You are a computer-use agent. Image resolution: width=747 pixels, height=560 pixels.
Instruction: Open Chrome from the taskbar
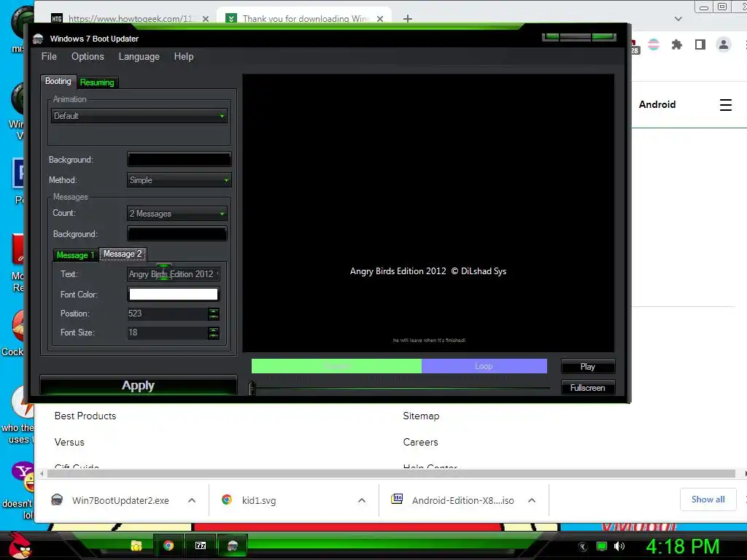coord(169,545)
